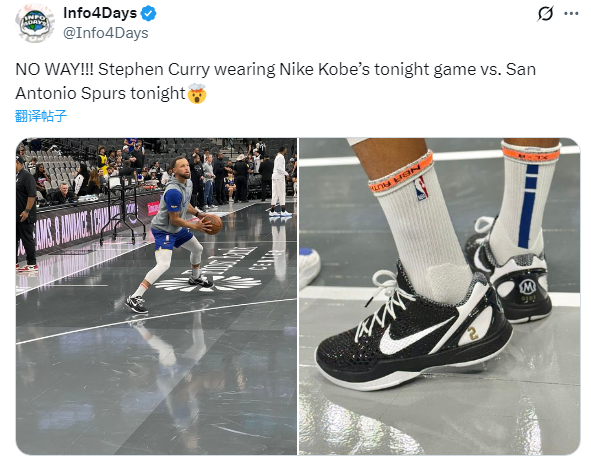Open the Info4Days profile avatar

(x=35, y=23)
